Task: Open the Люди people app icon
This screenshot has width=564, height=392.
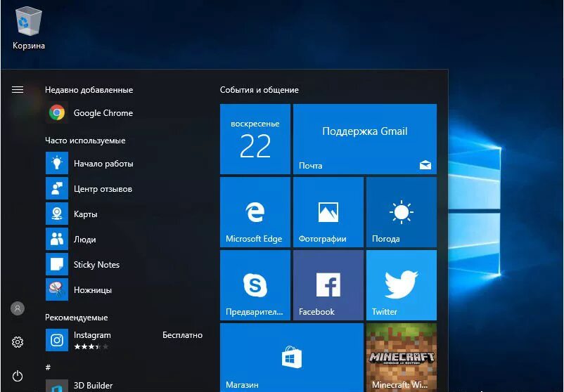Action: [57, 239]
